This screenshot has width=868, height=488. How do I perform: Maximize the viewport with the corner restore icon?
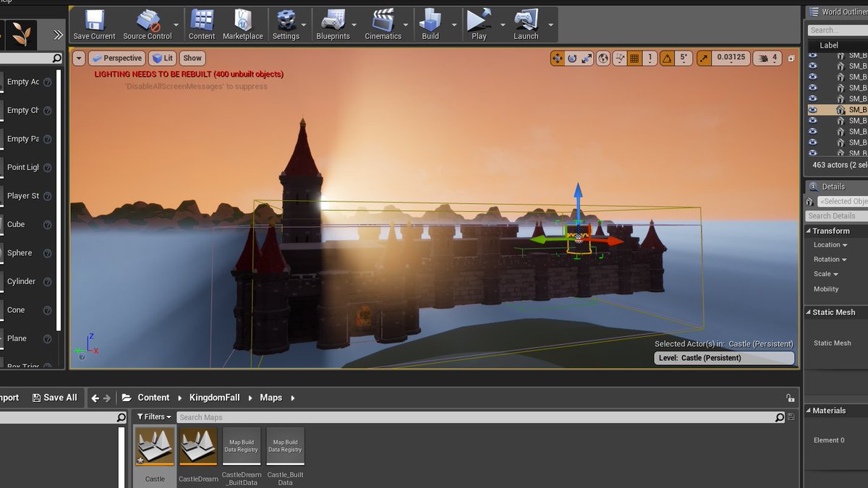791,59
